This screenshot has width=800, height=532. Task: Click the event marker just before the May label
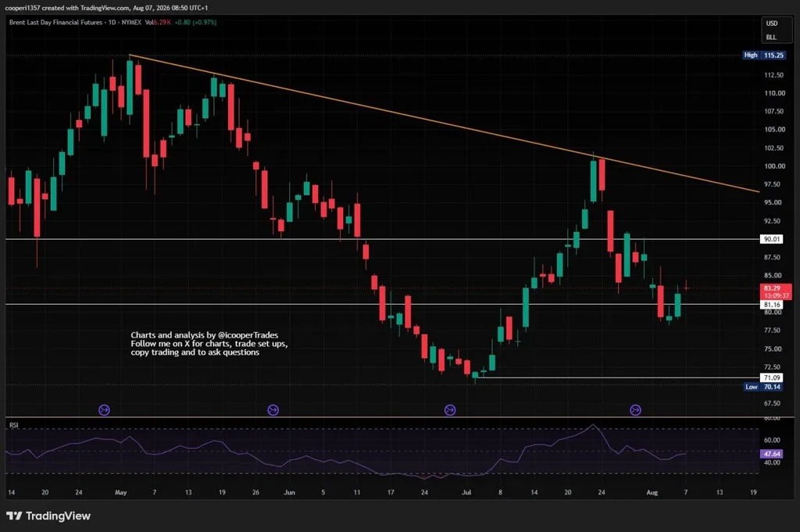tap(104, 409)
